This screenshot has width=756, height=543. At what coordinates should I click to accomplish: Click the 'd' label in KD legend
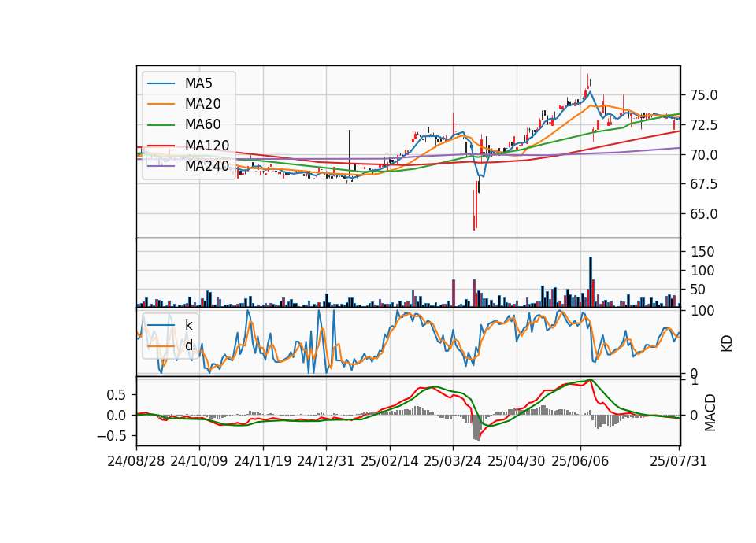188,345
